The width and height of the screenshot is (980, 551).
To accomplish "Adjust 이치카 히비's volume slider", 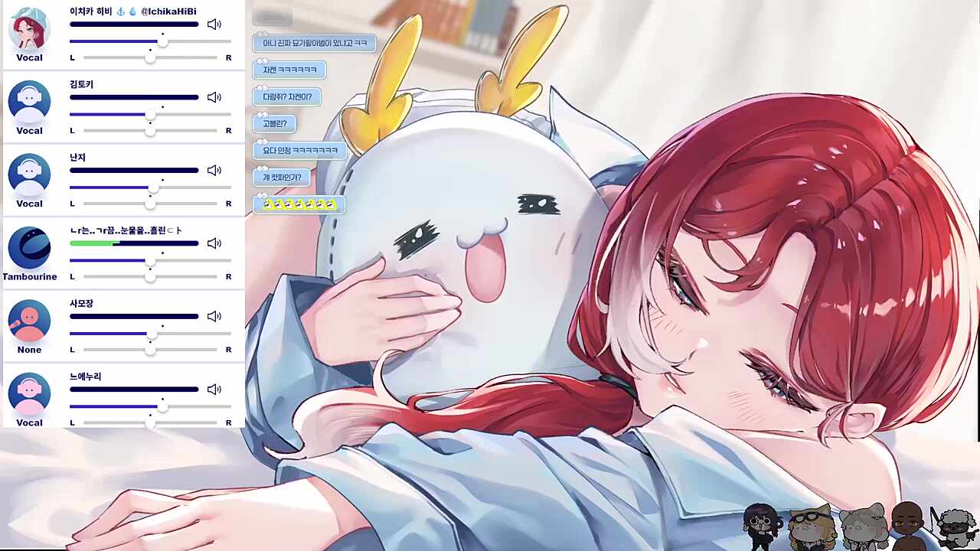I will [150, 41].
